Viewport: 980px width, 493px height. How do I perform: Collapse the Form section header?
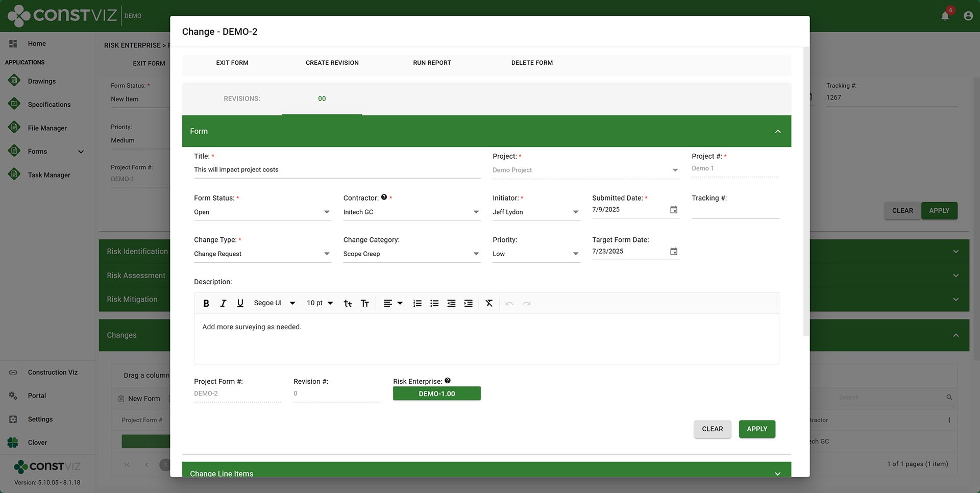(x=777, y=131)
